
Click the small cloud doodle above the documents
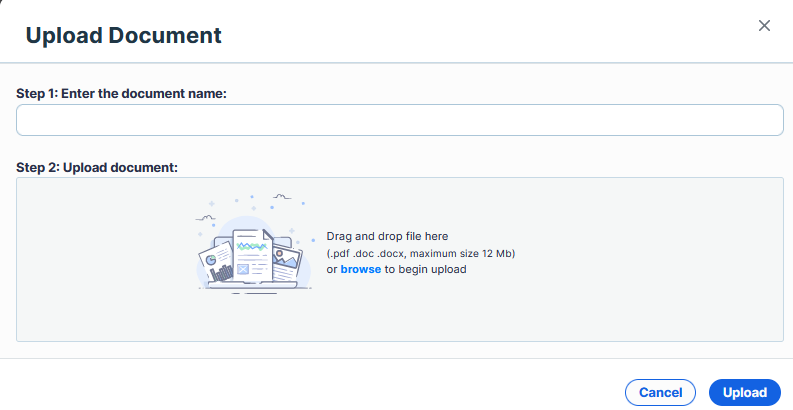[282, 197]
